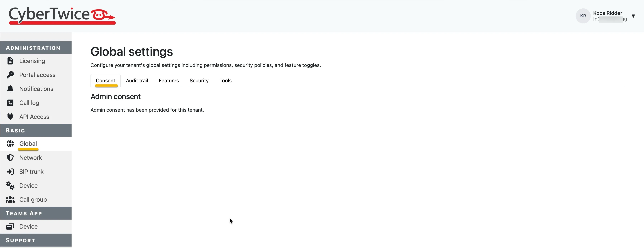Click the Global globe icon

(x=10, y=144)
